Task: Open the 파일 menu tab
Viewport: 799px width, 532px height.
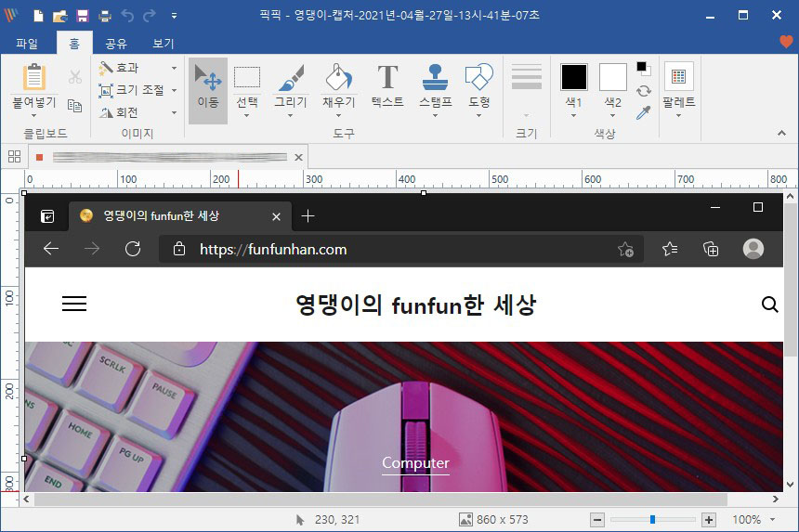Action: (x=27, y=44)
